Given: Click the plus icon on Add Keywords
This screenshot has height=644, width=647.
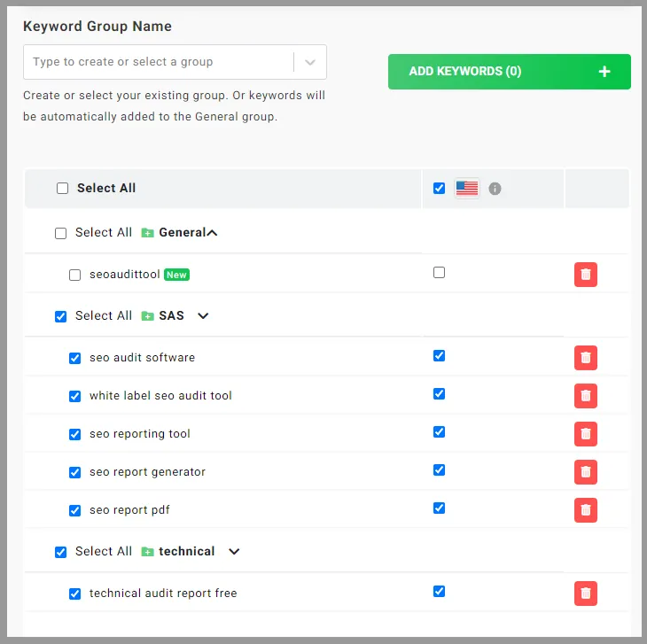Looking at the screenshot, I should pos(604,72).
